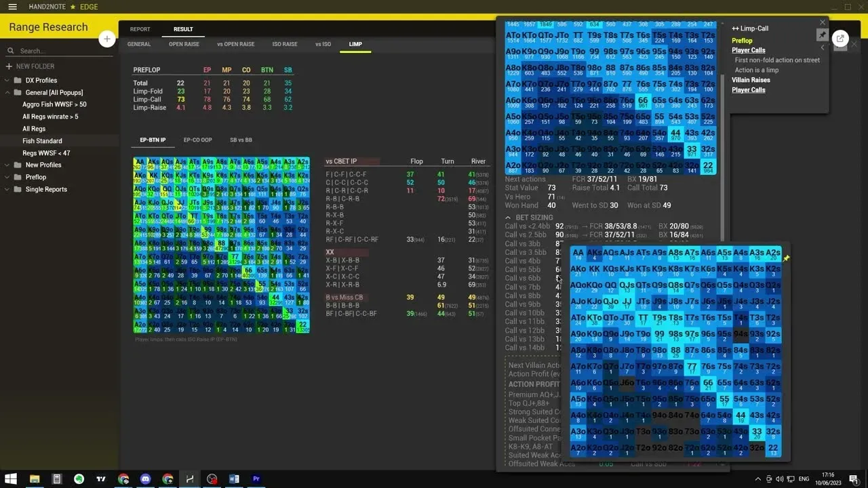Switch to the SB vs BB sub-tab

(241, 140)
